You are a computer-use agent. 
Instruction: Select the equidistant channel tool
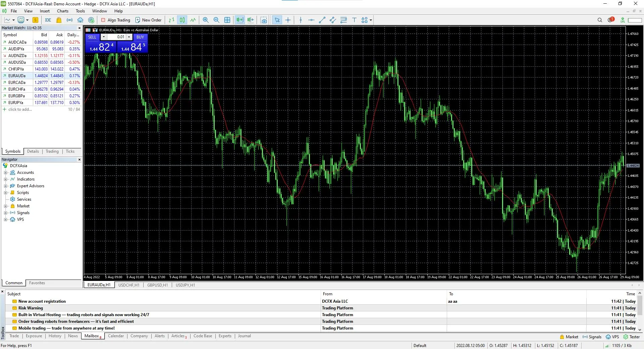click(333, 20)
